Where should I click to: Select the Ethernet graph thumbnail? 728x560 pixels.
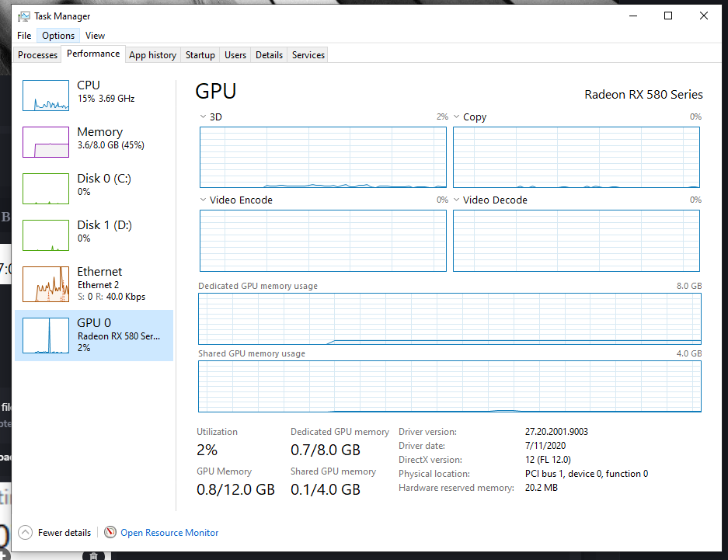click(47, 283)
